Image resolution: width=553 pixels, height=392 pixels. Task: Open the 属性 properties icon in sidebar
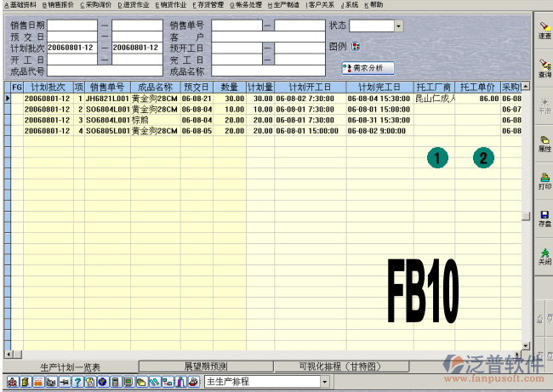point(544,140)
